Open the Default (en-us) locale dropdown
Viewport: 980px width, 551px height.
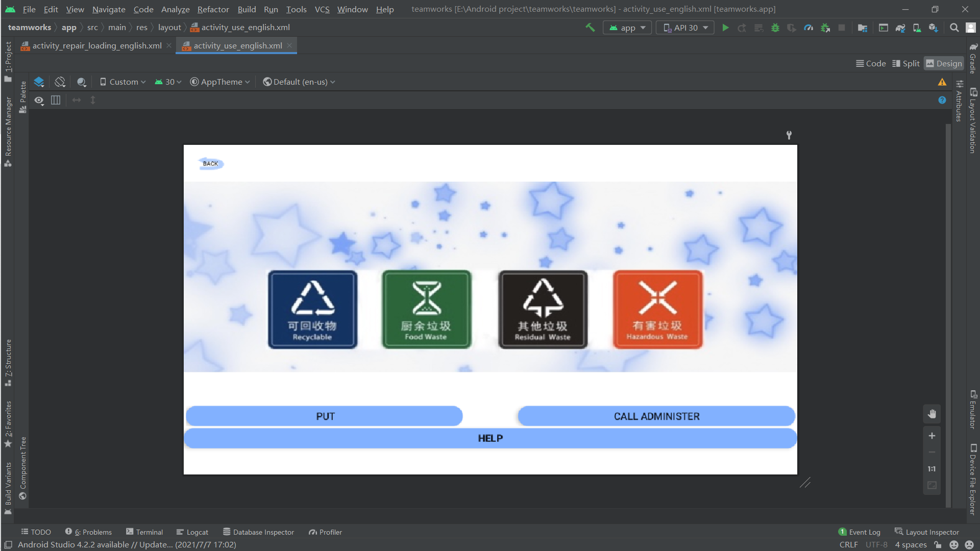(299, 82)
